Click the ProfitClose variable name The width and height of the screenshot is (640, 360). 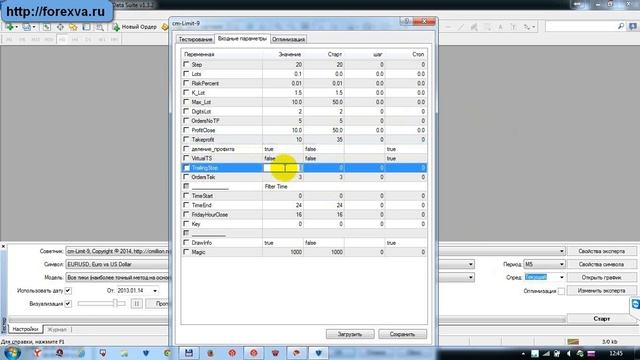[203, 130]
